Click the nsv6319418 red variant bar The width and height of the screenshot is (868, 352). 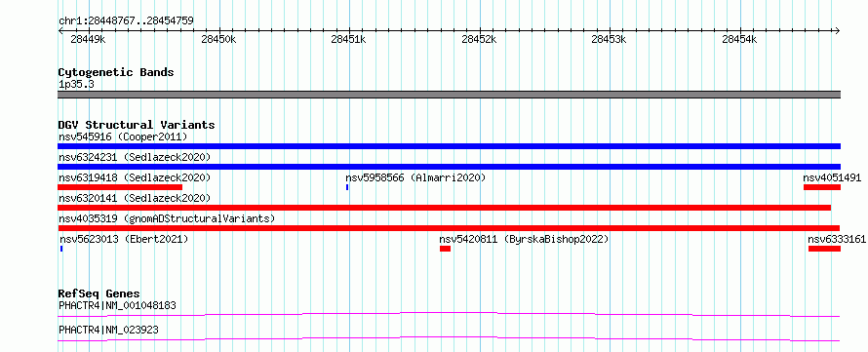120,187
